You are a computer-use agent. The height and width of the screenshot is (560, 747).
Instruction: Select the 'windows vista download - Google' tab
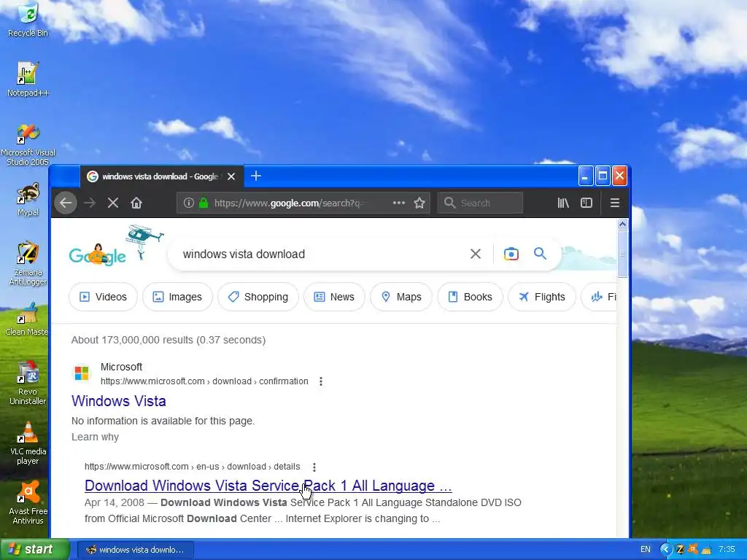click(162, 176)
